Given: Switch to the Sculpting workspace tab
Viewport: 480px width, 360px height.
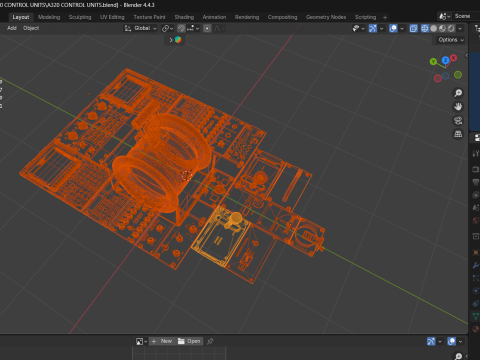Looking at the screenshot, I should pyautogui.click(x=80, y=17).
